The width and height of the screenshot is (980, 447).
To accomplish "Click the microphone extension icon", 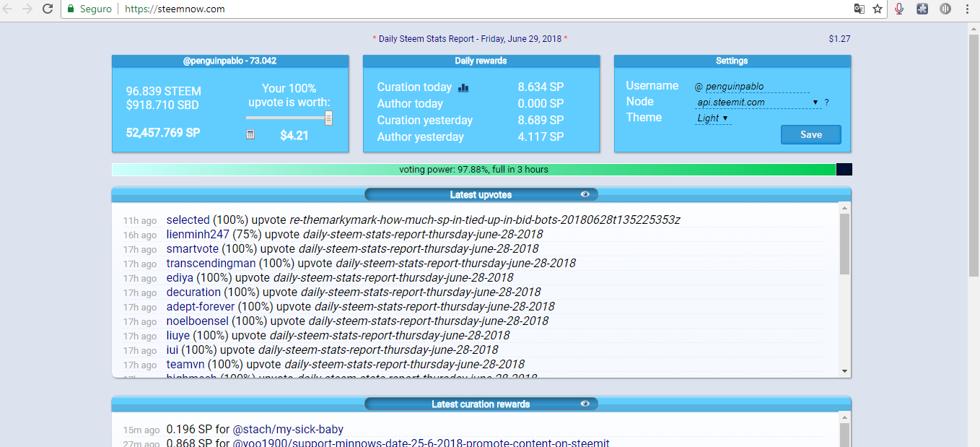I will tap(900, 9).
